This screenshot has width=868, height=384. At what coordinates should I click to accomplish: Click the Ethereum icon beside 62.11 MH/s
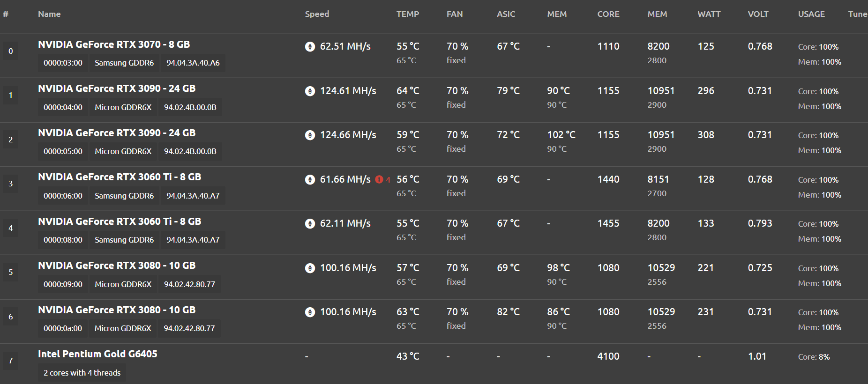[x=310, y=223]
